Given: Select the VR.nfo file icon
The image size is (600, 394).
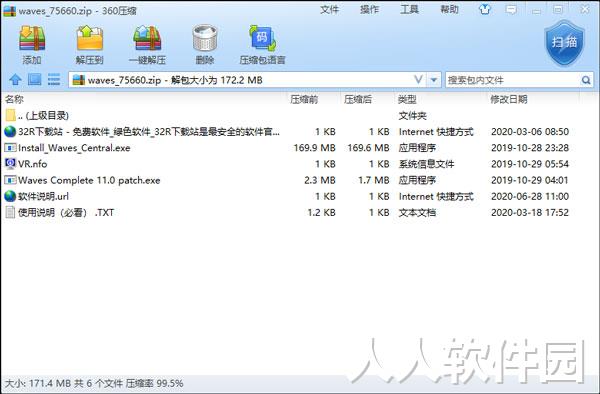Looking at the screenshot, I should [x=10, y=164].
